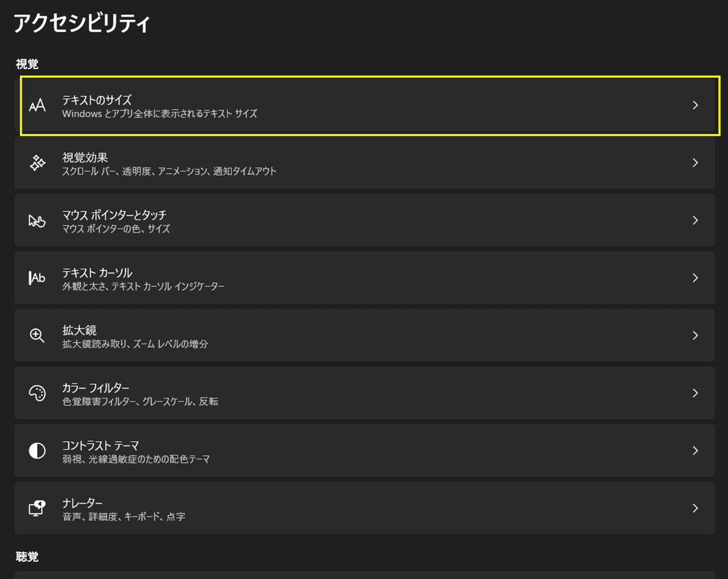Click the コントラスト テーマ half-circle icon
The height and width of the screenshot is (579, 728).
[x=37, y=451]
